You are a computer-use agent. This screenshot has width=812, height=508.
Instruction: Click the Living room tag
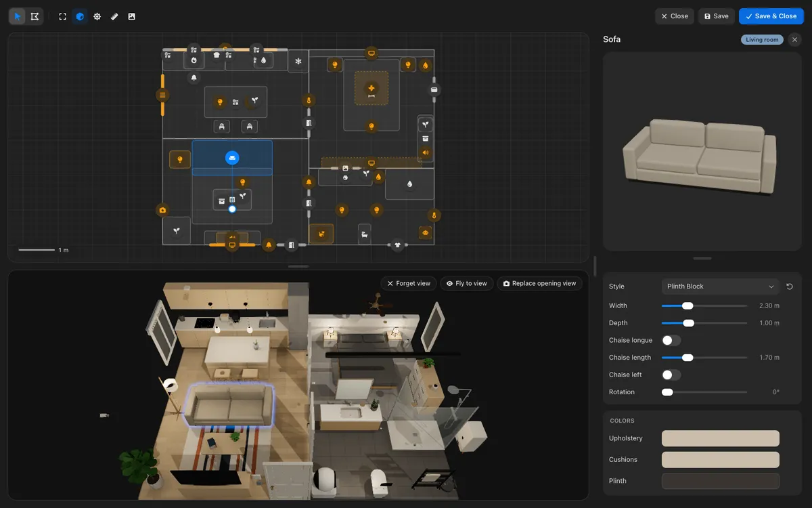762,39
